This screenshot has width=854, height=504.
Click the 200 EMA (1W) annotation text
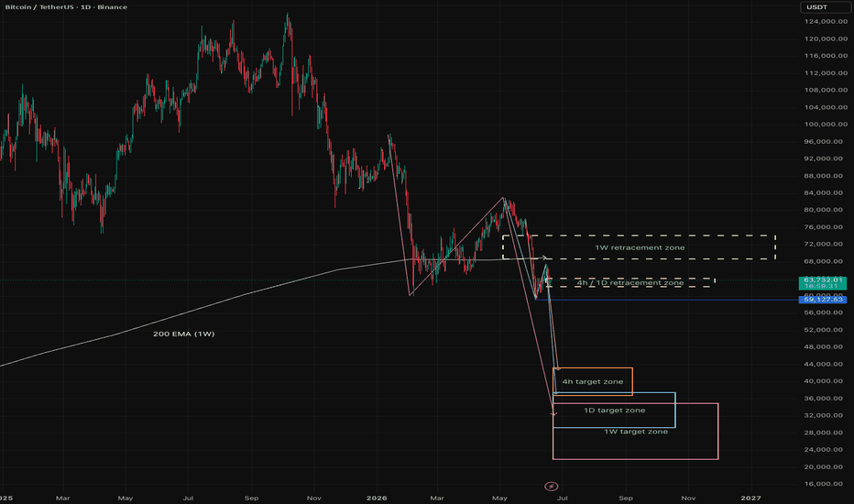(183, 334)
